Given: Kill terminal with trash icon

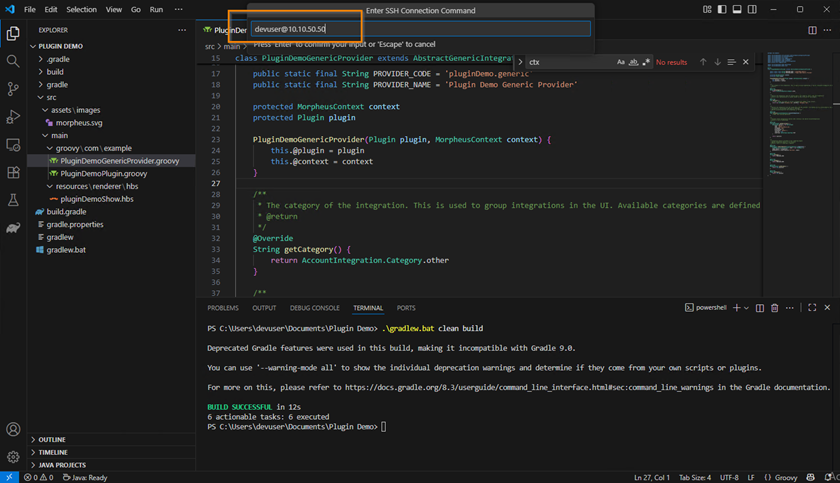Looking at the screenshot, I should [775, 308].
